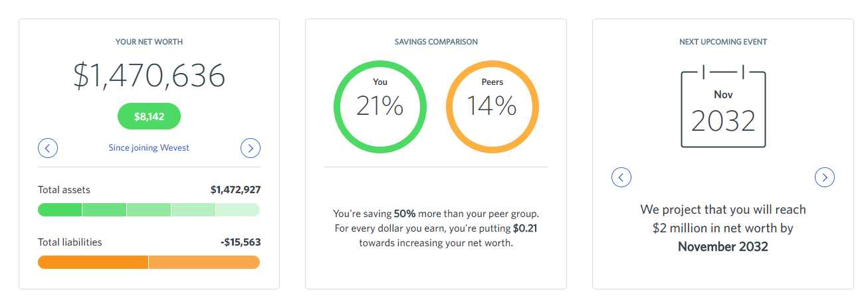Click the green You 21% savings circle
The height and width of the screenshot is (308, 868).
click(380, 107)
